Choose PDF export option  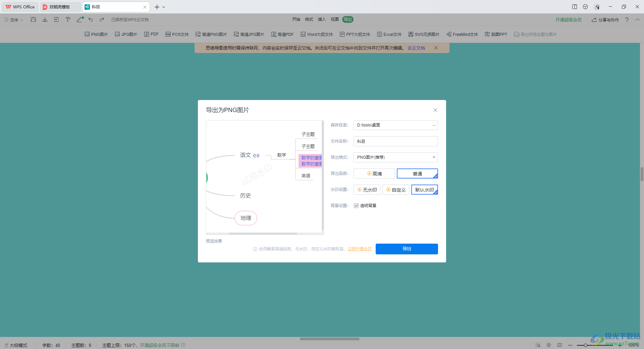point(151,34)
